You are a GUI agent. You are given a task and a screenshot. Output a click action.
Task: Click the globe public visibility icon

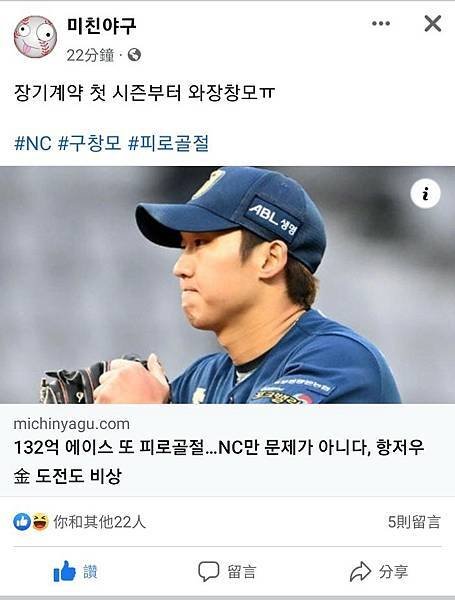coord(134,55)
